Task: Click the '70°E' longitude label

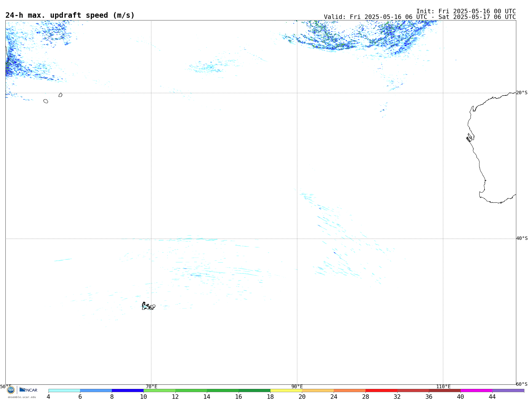Action: [151, 387]
